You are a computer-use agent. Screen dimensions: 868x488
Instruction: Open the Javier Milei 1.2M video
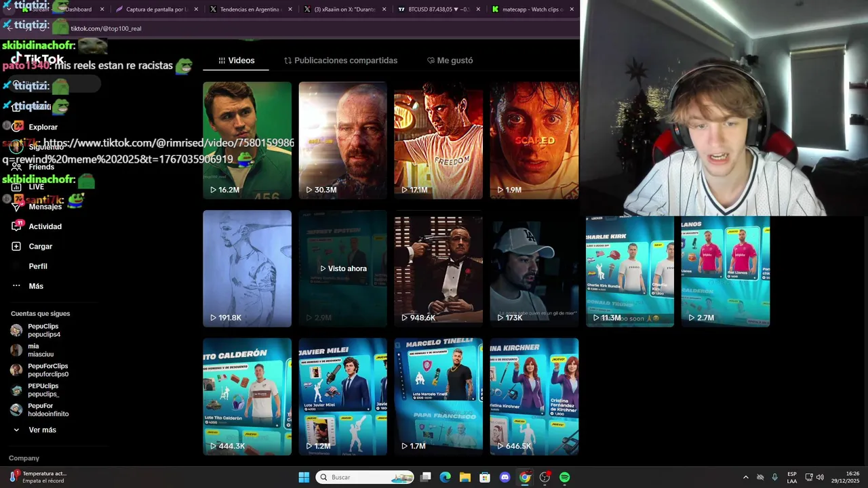point(342,396)
